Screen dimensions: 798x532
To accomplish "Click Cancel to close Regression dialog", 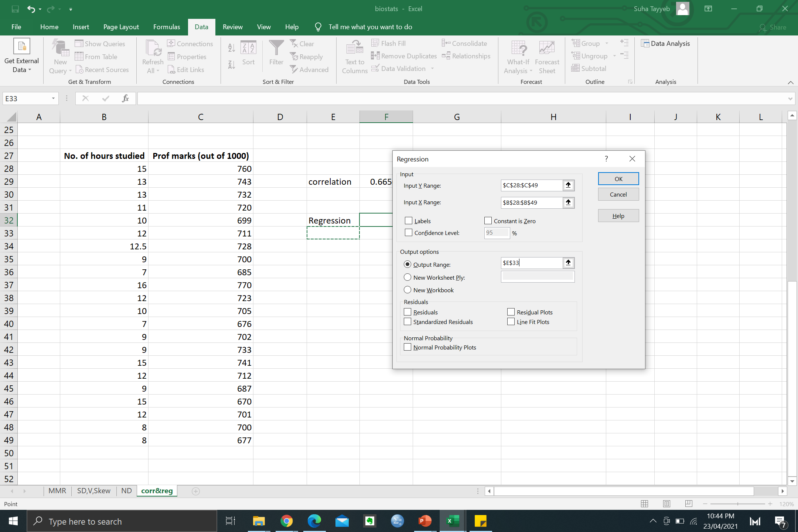I will point(618,194).
